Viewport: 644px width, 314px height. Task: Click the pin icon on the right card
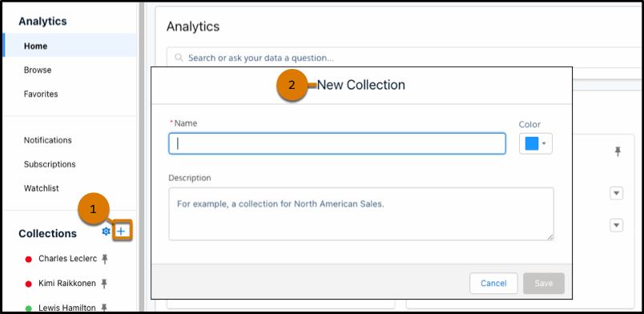click(618, 151)
